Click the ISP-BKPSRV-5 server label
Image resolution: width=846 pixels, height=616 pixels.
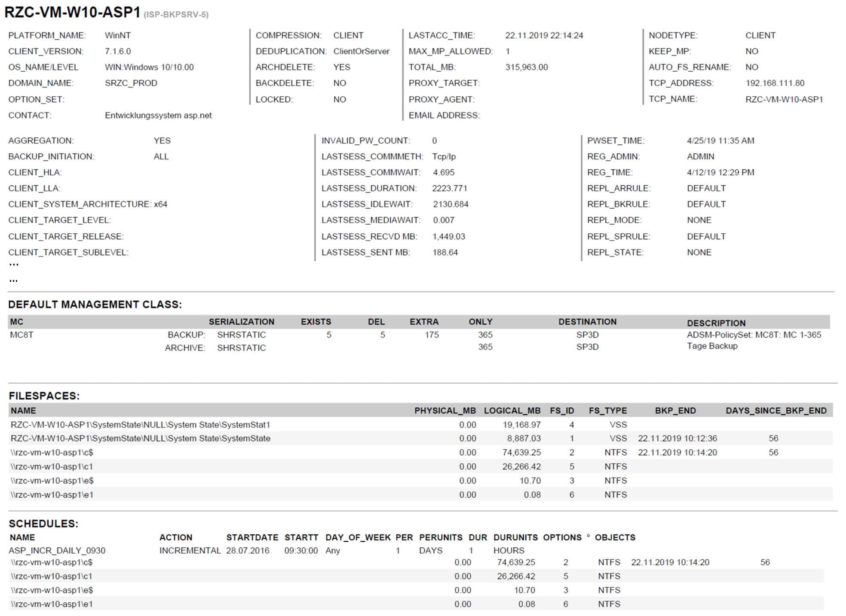(x=176, y=15)
